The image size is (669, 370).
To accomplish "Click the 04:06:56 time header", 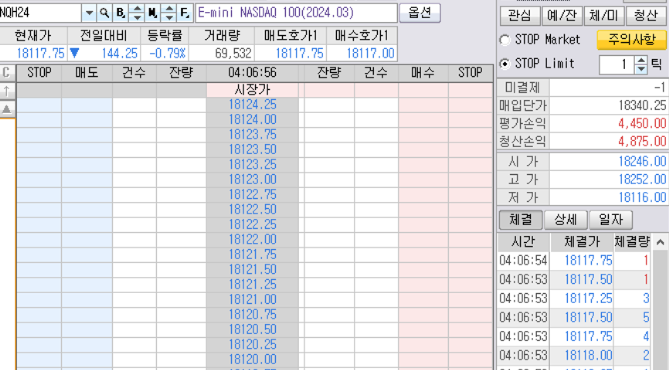I will tap(252, 73).
